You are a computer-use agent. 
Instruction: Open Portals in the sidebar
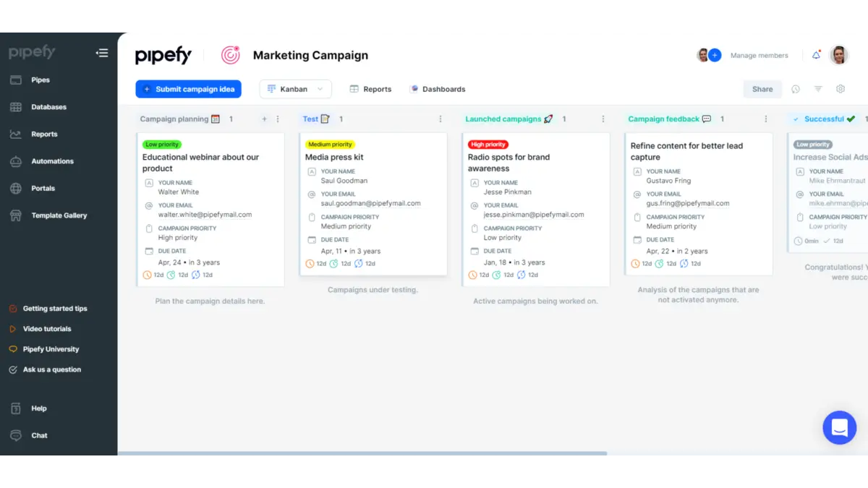pyautogui.click(x=43, y=189)
